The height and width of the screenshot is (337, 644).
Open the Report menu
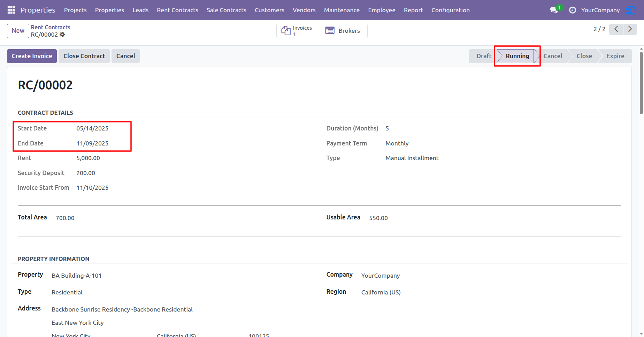point(413,10)
